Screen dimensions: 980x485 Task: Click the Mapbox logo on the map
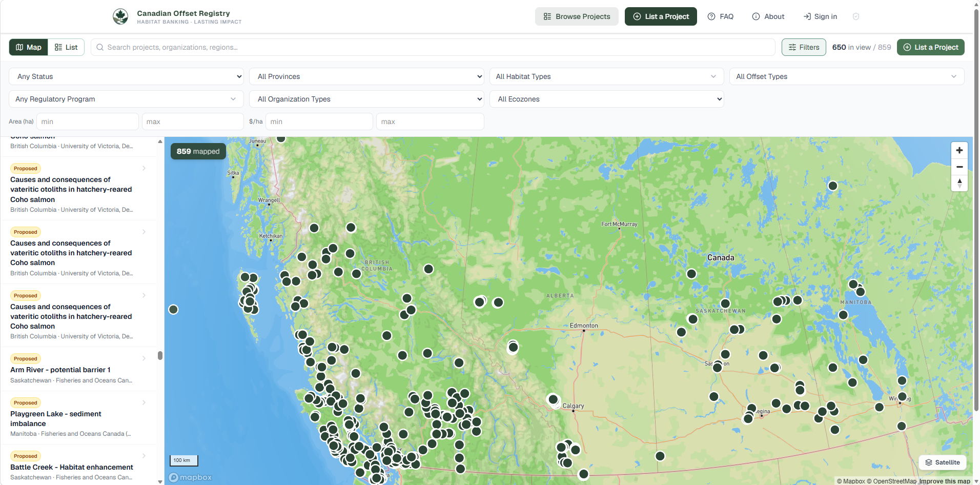(x=191, y=477)
